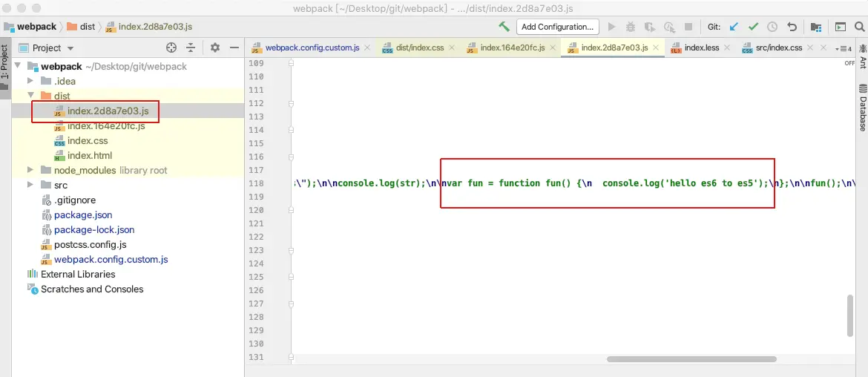868x377 pixels.
Task: Click Run with Coverage icon
Action: 650,27
